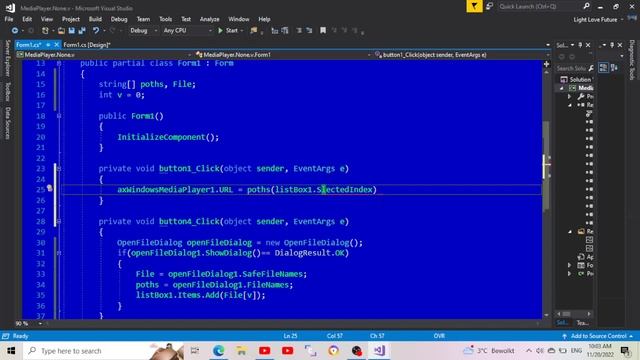Click the Alphabetical sort icon in Properties
Screen dimensions: 640x360
point(614,68)
